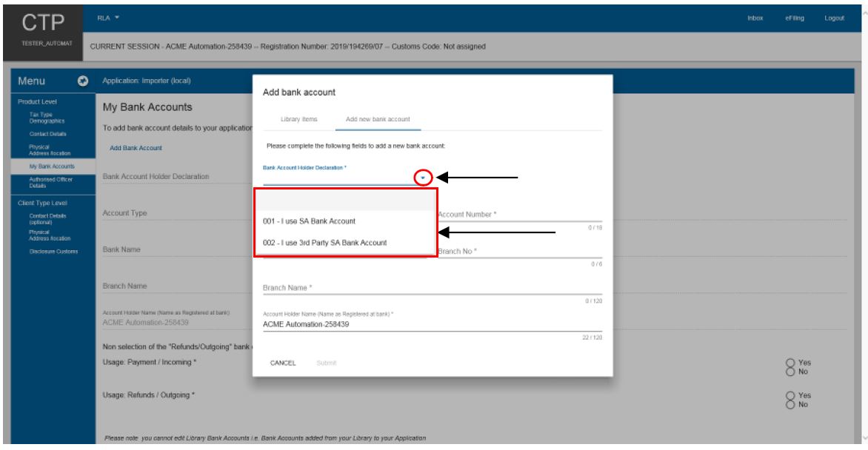This screenshot has width=868, height=450.
Task: Open Product Level Physical Address location item
Action: (x=50, y=150)
